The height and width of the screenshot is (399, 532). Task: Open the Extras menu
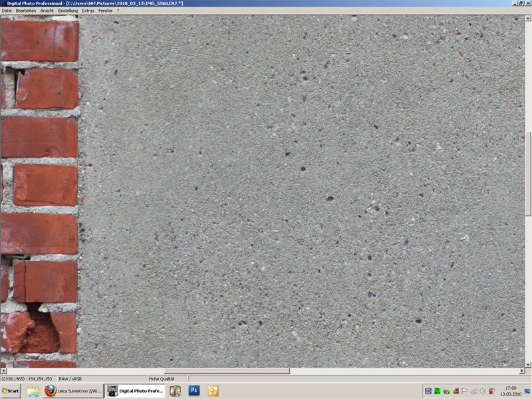click(88, 11)
